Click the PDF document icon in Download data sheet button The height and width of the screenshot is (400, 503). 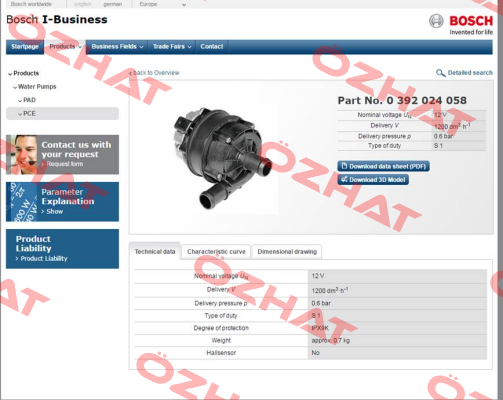(344, 166)
